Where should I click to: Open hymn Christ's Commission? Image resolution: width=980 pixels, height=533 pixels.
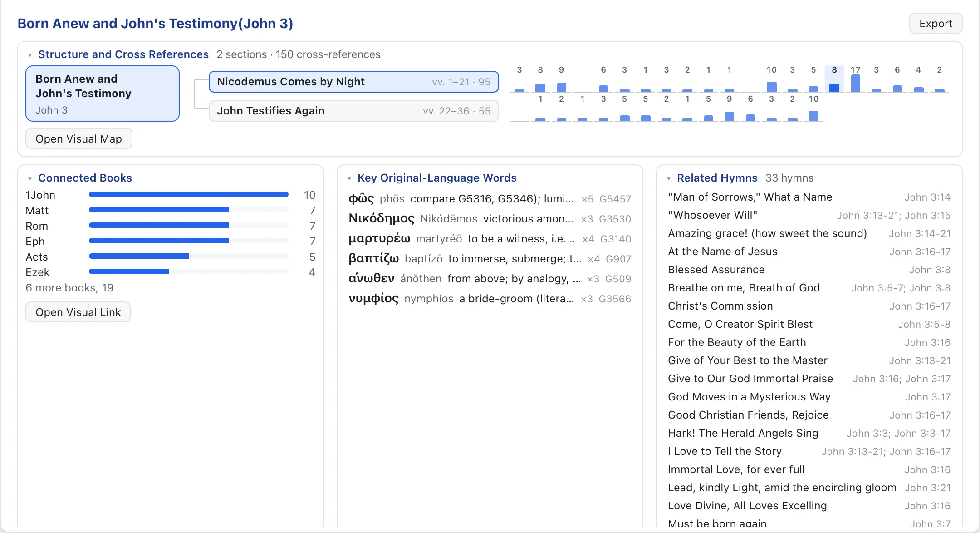[x=809, y=306]
